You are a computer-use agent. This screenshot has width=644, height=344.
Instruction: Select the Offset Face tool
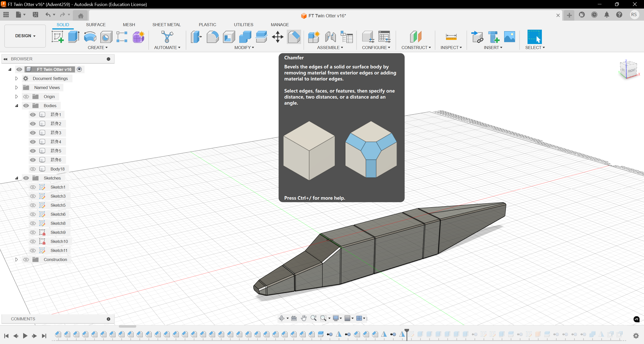click(x=261, y=37)
